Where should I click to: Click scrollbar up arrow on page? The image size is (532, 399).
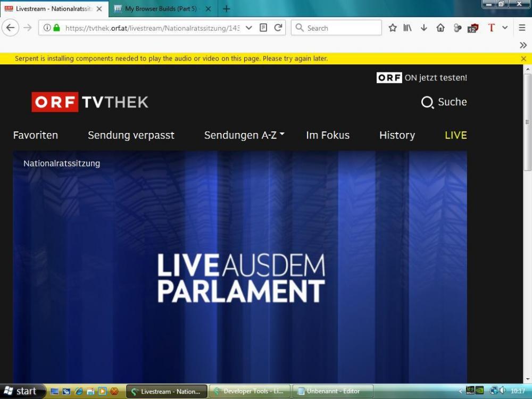click(527, 69)
